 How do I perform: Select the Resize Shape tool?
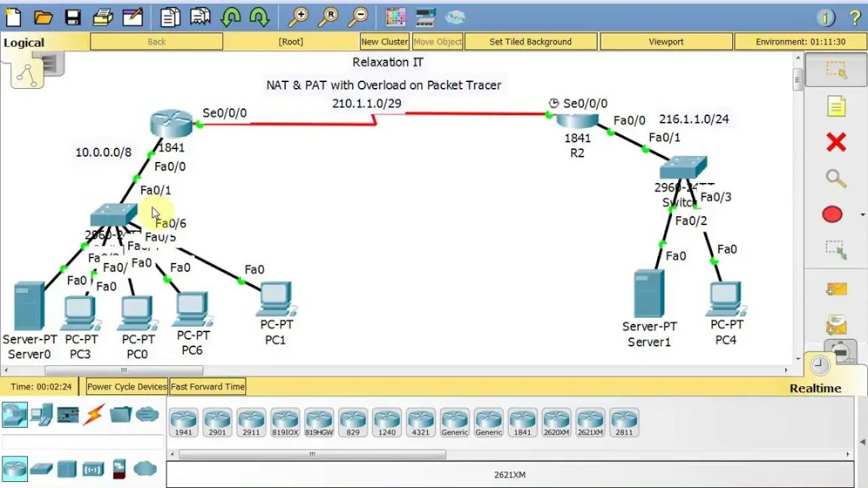coord(836,250)
